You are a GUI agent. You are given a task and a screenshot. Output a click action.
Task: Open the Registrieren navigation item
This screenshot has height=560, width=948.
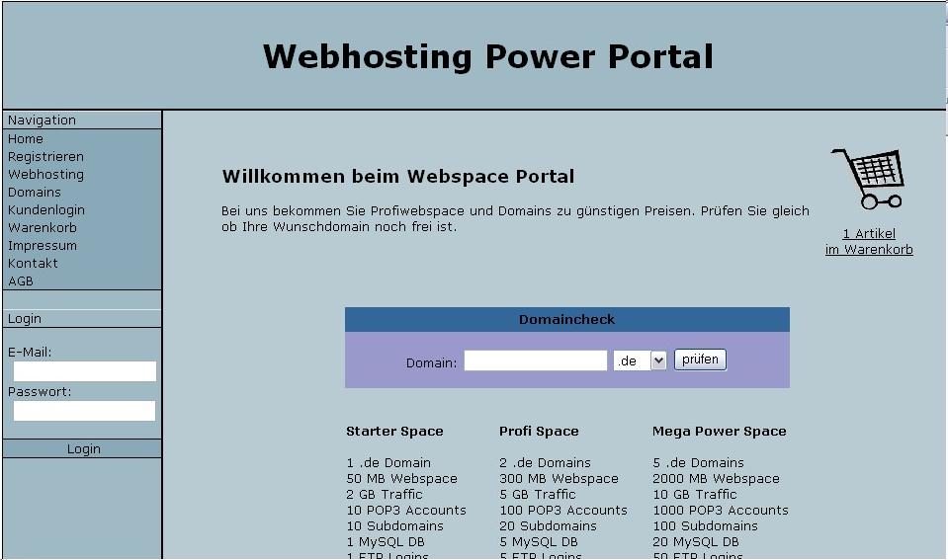(x=45, y=157)
